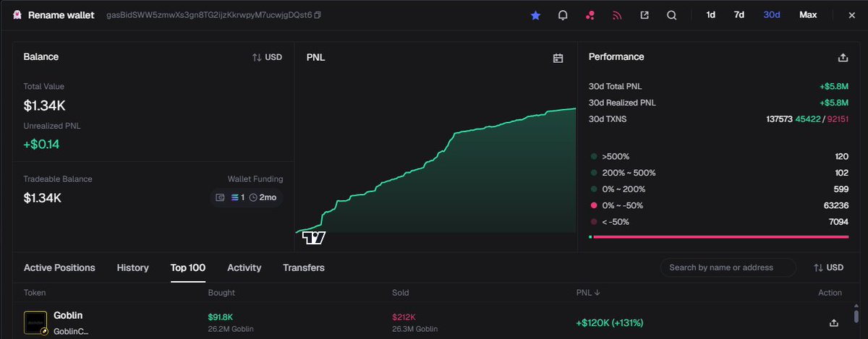Select the 30d time range
The width and height of the screenshot is (868, 339).
(x=772, y=15)
